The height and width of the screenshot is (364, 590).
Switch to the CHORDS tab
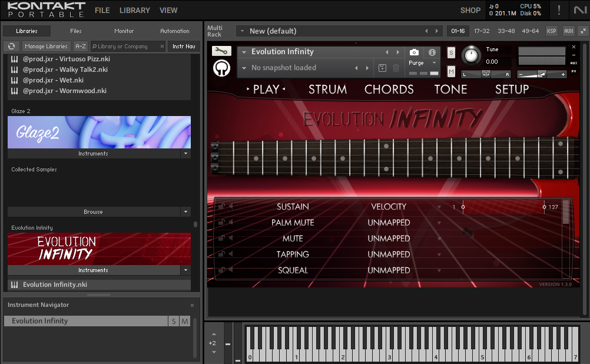click(x=389, y=89)
